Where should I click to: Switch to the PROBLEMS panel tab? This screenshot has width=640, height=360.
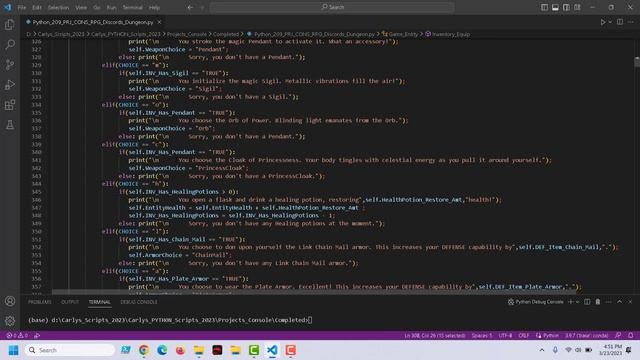point(40,302)
